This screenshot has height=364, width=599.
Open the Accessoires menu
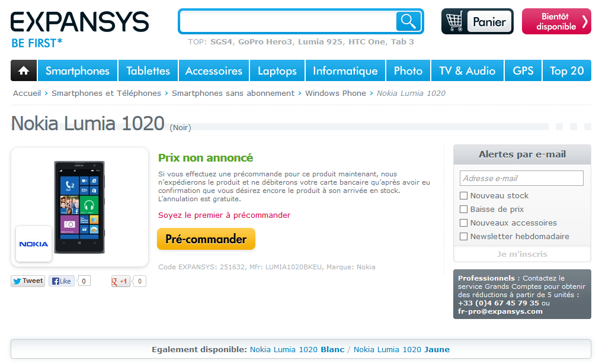pyautogui.click(x=214, y=70)
